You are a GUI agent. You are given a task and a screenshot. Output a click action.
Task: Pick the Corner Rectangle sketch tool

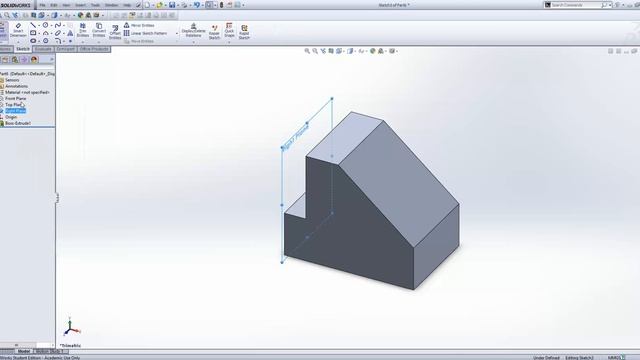33,33
